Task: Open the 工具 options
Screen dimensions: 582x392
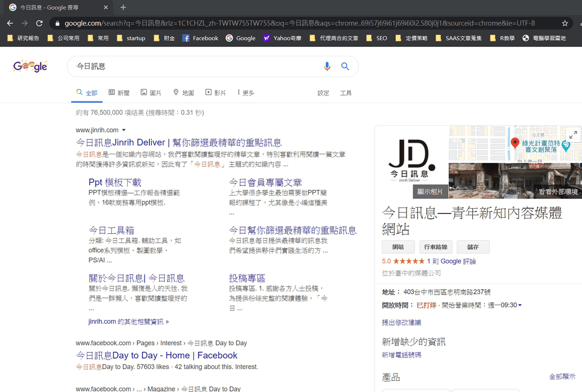Action: (x=346, y=93)
